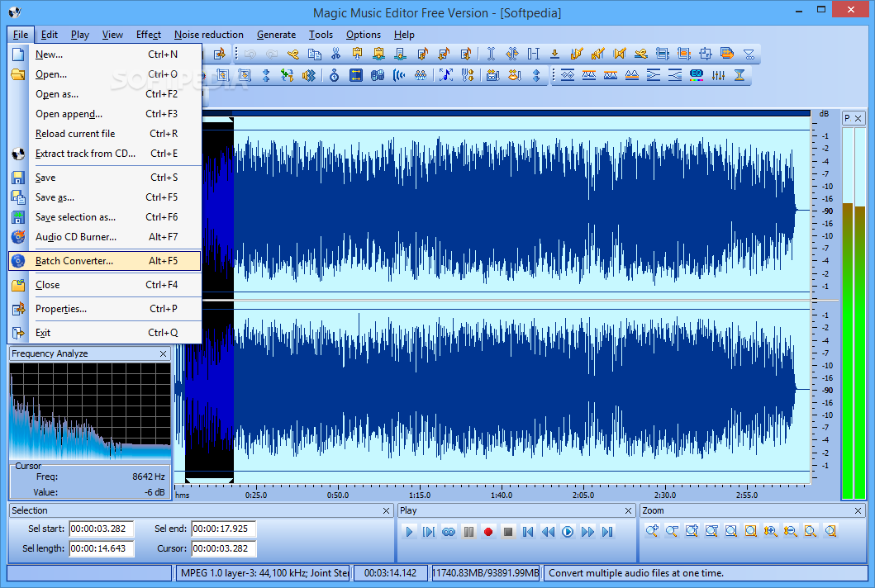Click the 8642 Hz frequency value
This screenshot has width=875, height=588.
coord(149,477)
